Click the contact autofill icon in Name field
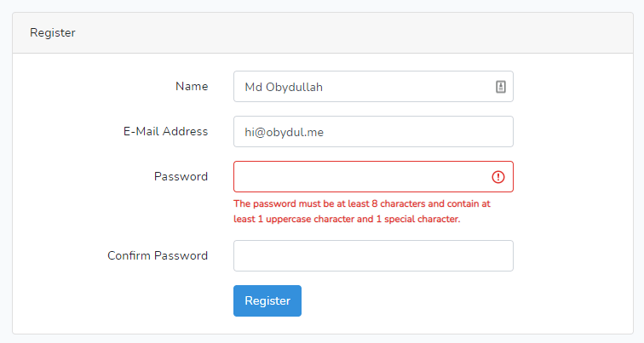The height and width of the screenshot is (343, 644). [500, 87]
